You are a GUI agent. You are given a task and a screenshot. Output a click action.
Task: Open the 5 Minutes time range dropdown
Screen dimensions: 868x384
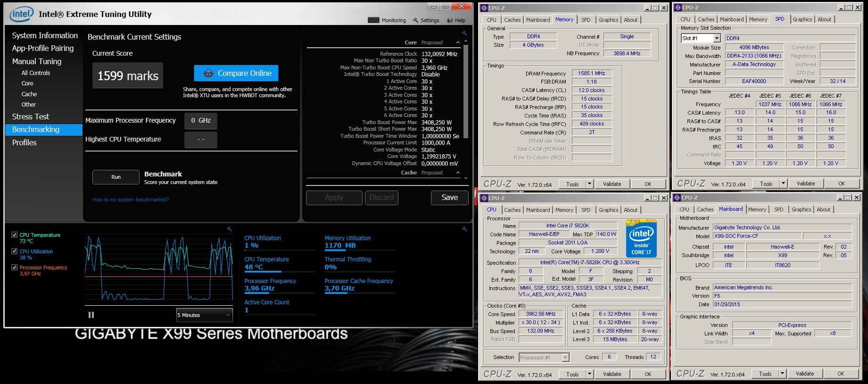click(205, 315)
